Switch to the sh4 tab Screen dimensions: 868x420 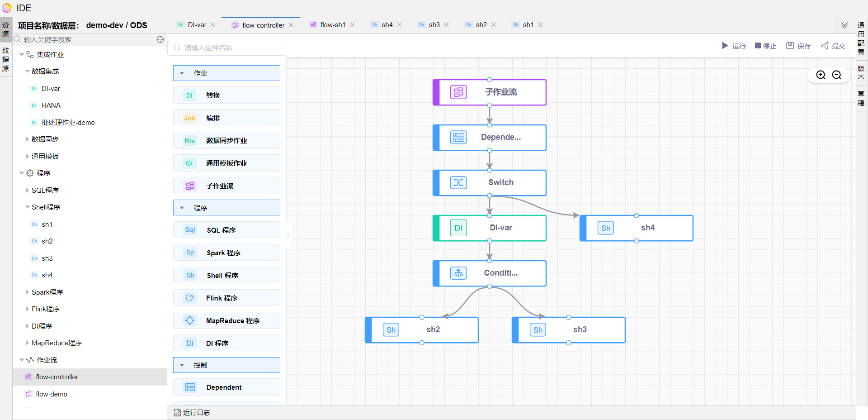coord(387,25)
